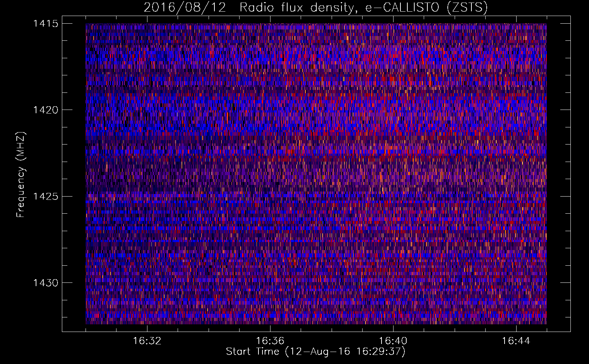Select the 'Start Time (12-Aug-16 16:29:37)' axis label
The width and height of the screenshot is (589, 364).
pyautogui.click(x=316, y=352)
